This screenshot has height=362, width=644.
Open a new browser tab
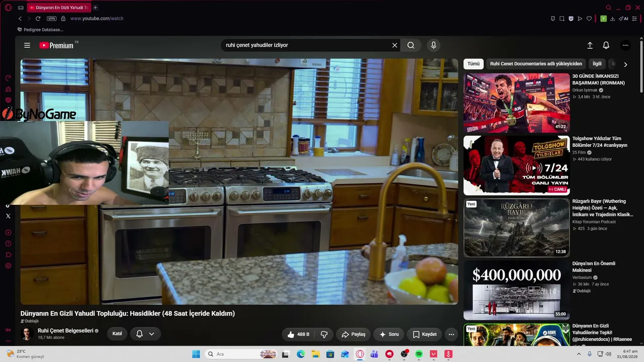95,8
